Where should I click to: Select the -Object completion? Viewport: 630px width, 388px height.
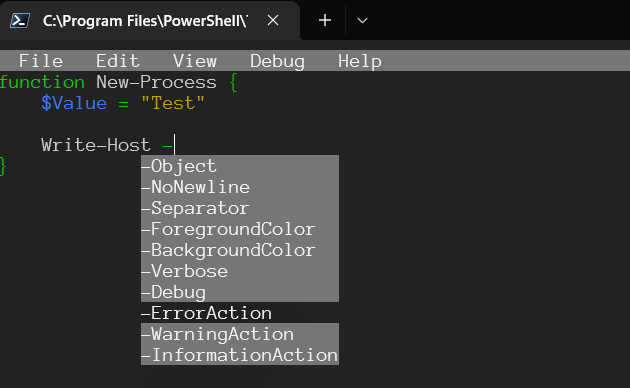tap(240, 166)
